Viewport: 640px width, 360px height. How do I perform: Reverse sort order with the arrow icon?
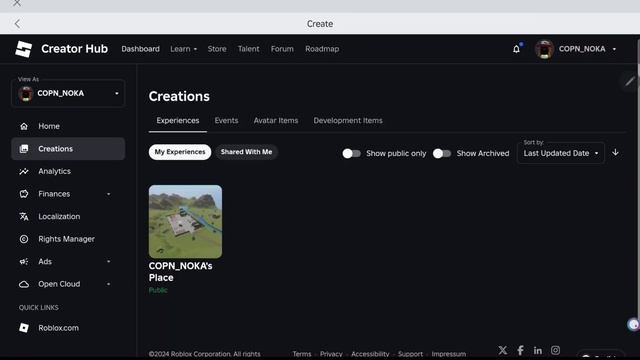coord(615,153)
